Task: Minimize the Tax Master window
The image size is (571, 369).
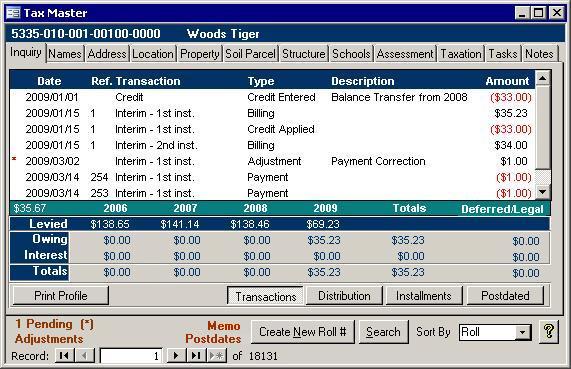Action: (522, 13)
